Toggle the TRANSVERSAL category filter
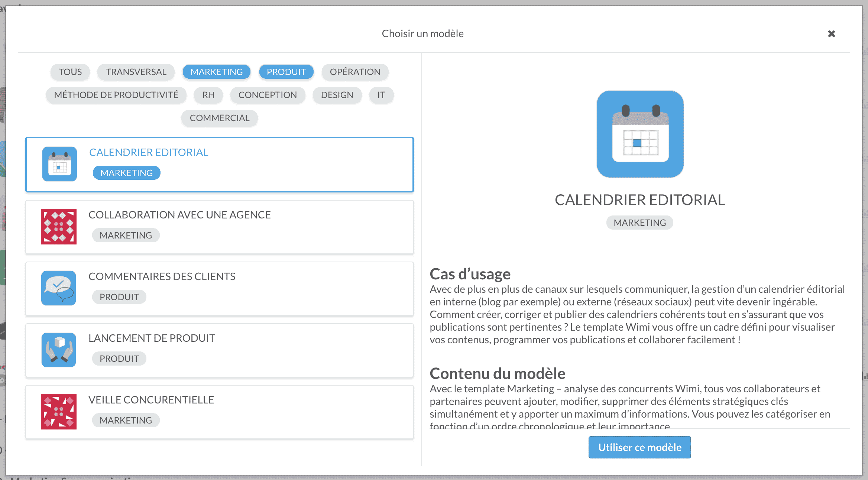Viewport: 868px width, 480px height. [x=136, y=72]
